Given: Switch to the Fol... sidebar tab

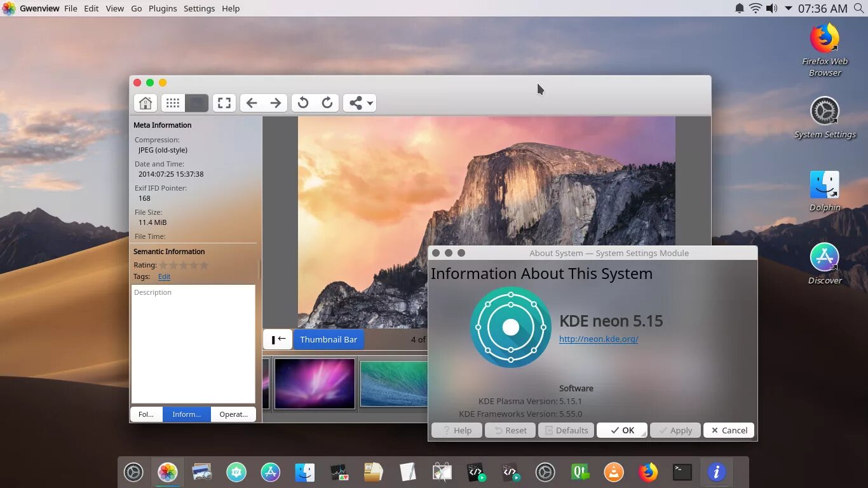Looking at the screenshot, I should click(x=146, y=414).
